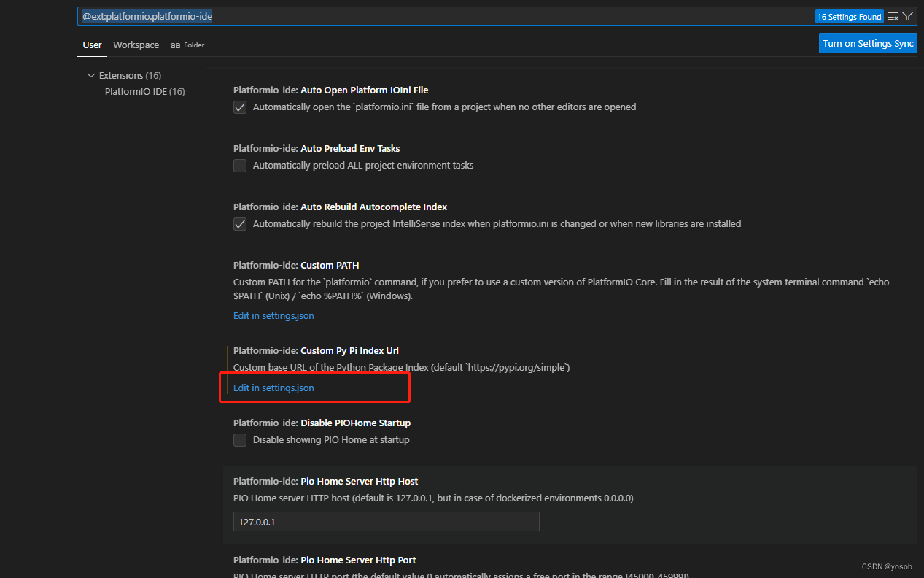Clear the settings search input icon
The image size is (924, 578).
[893, 16]
